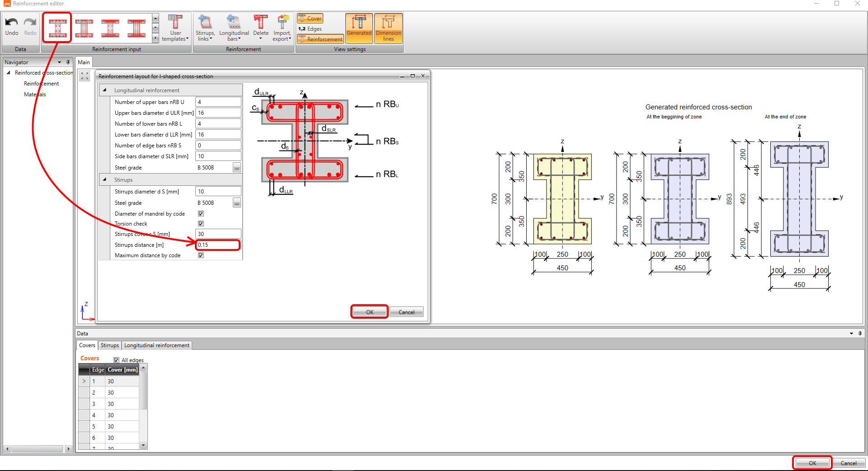Open longitudinal Steel grade B 500B selector

(x=236, y=168)
